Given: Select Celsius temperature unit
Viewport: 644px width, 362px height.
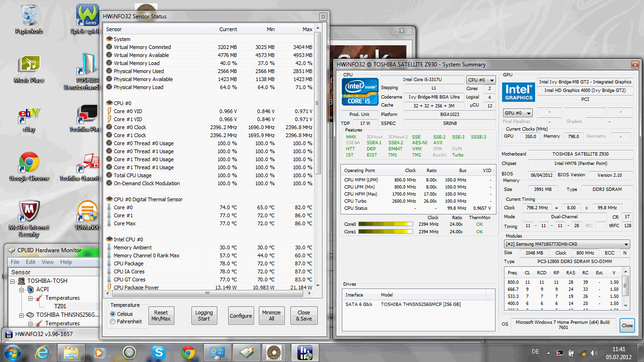Looking at the screenshot, I should tap(113, 314).
